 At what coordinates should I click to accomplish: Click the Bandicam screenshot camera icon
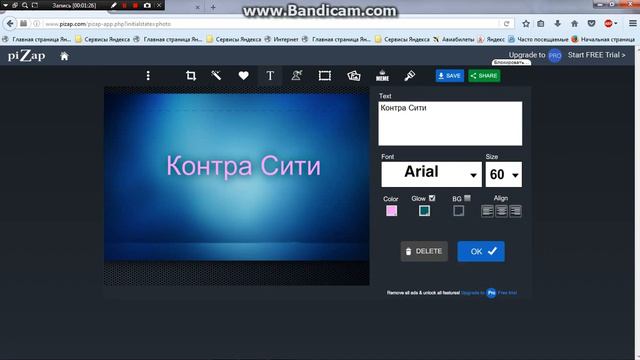point(147,5)
